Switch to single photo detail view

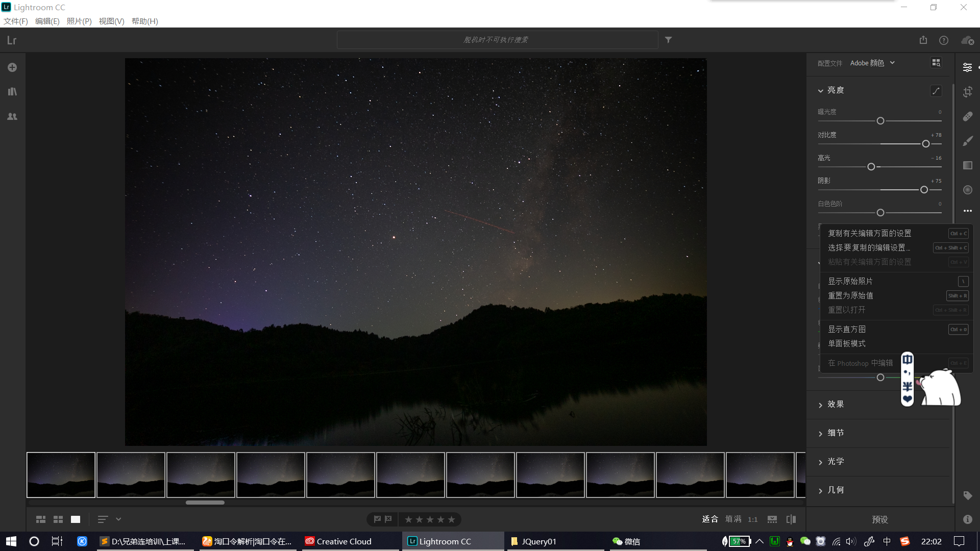tap(76, 519)
